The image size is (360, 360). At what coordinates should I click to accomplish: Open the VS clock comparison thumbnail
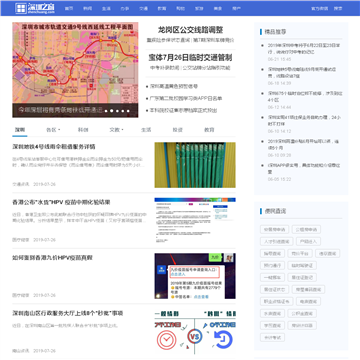(195, 331)
